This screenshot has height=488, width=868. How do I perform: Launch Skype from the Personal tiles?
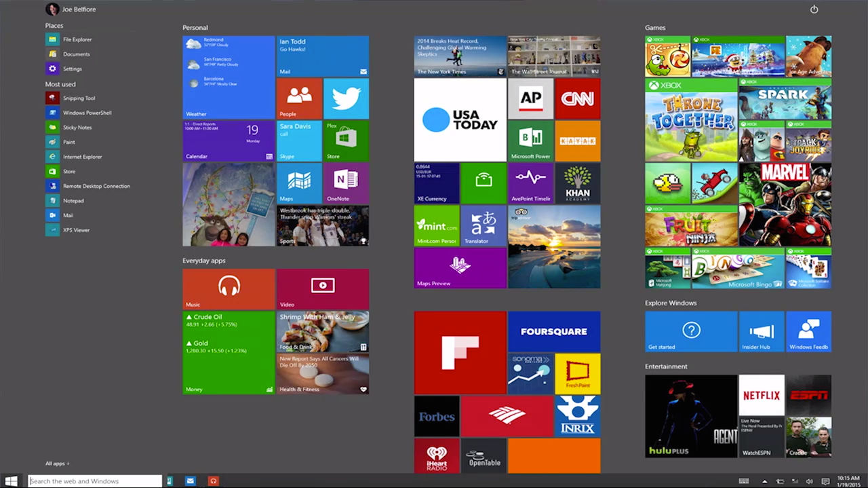coord(299,140)
